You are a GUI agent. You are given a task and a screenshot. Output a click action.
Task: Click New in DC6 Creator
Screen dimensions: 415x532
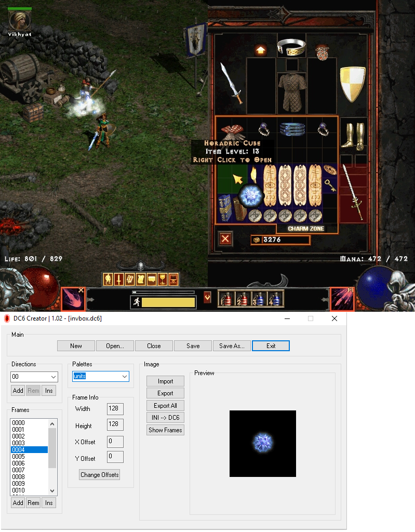click(76, 345)
